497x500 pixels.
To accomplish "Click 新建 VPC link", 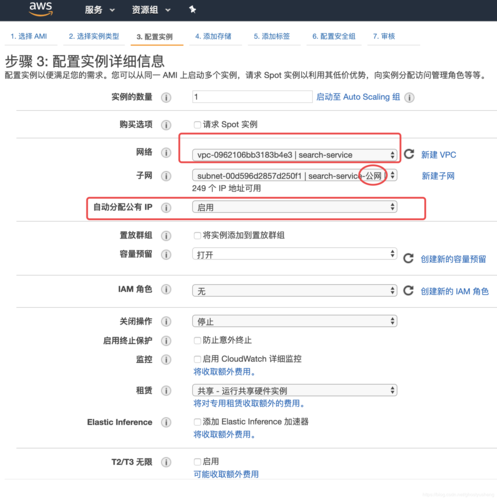I will click(438, 155).
